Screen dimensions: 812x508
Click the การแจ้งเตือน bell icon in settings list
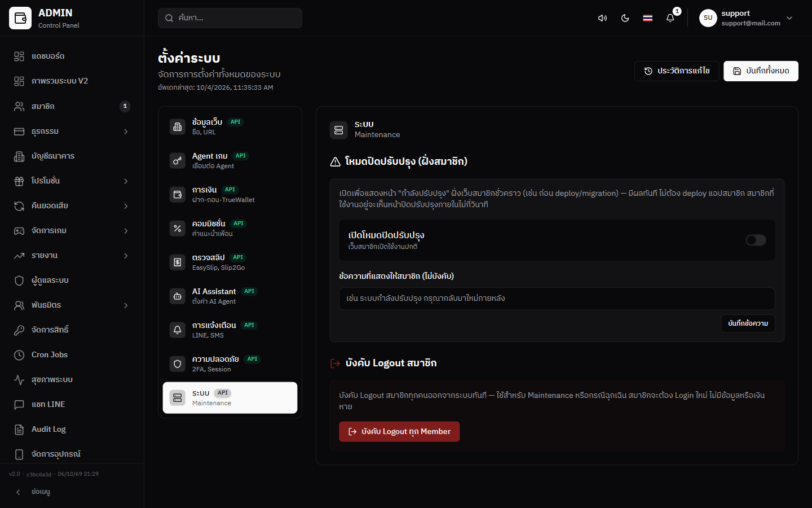click(x=177, y=330)
